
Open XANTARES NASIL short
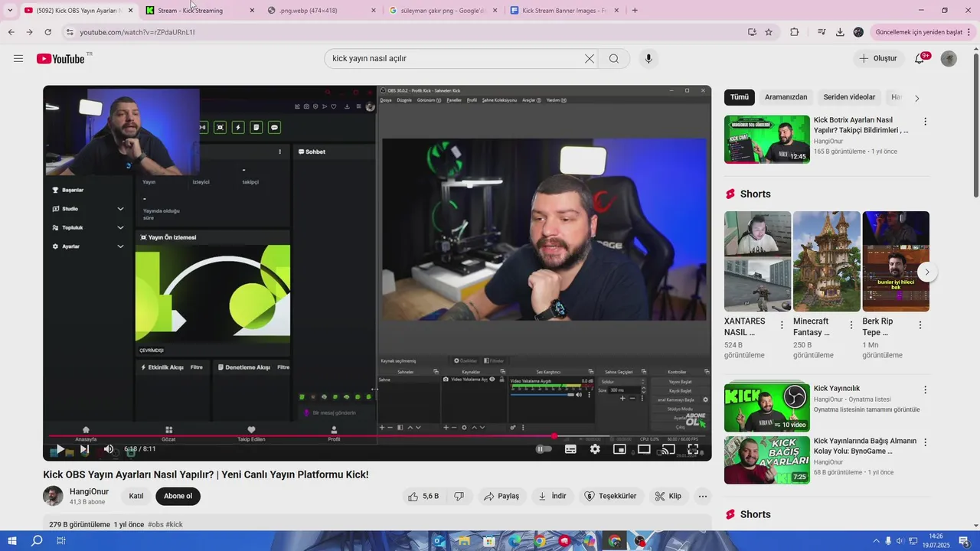[757, 261]
